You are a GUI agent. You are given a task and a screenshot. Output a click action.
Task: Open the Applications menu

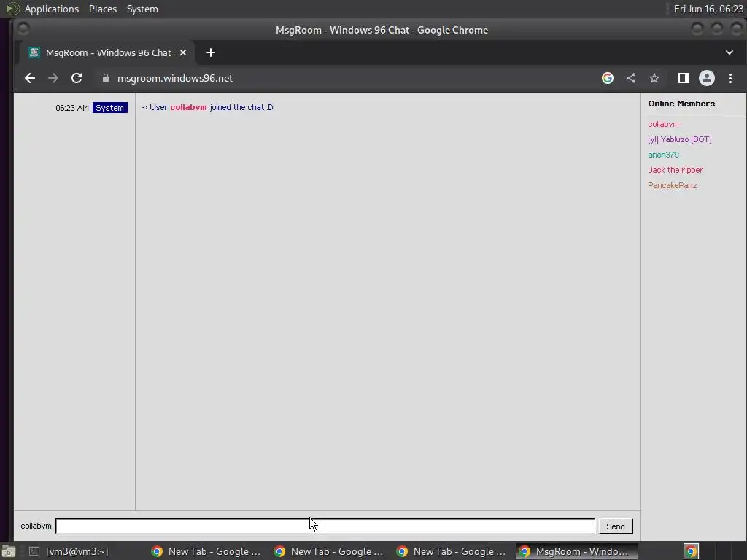pos(52,9)
